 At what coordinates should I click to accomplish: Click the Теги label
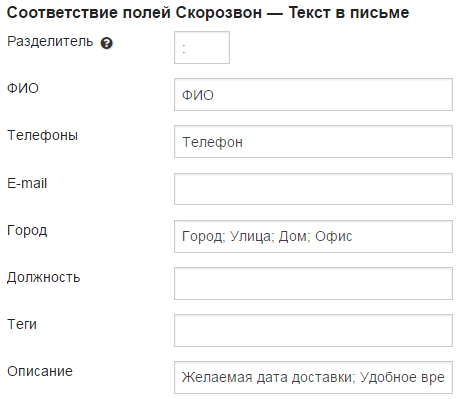pos(22,324)
